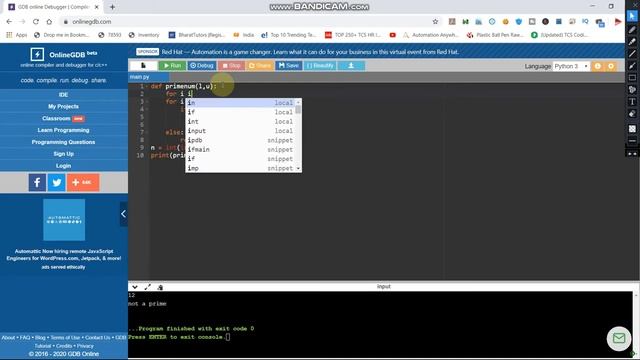Collapse the console with down chevron
The width and height of the screenshot is (640, 360).
point(135,287)
